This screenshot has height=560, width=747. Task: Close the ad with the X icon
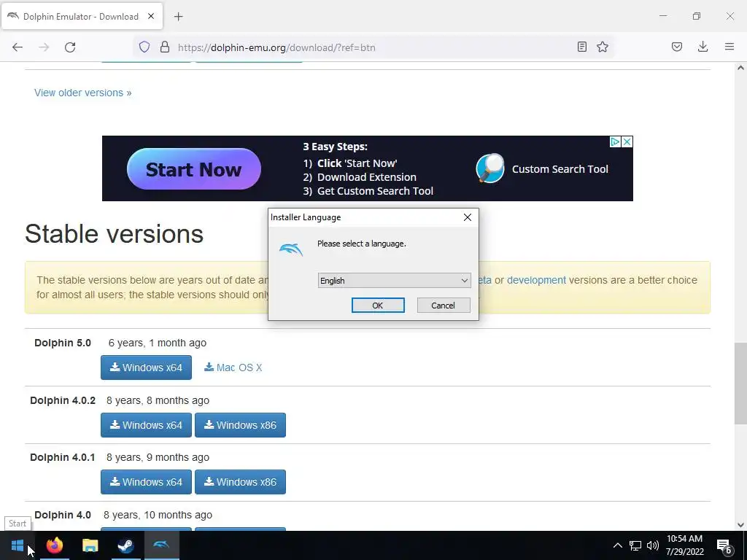pos(627,142)
